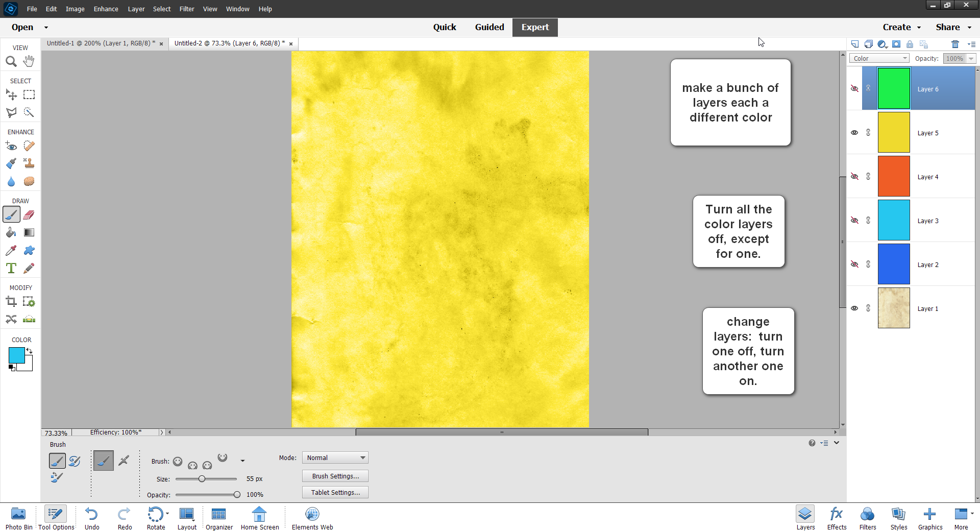Select the Paint Bucket tool
The width and height of the screenshot is (980, 531).
11,232
